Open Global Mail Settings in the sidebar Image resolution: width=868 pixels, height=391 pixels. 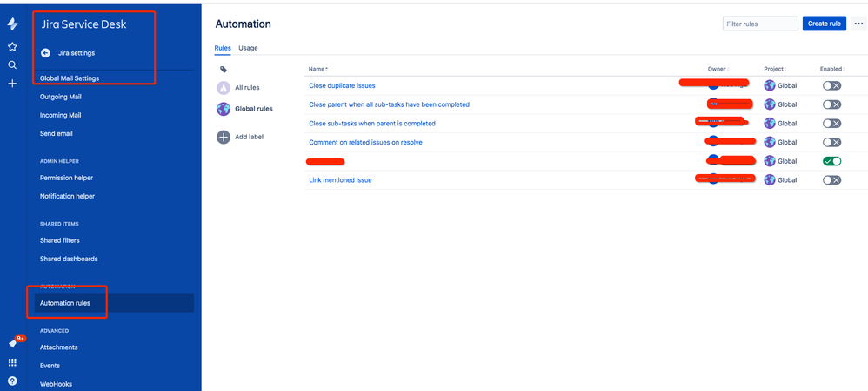[x=70, y=78]
